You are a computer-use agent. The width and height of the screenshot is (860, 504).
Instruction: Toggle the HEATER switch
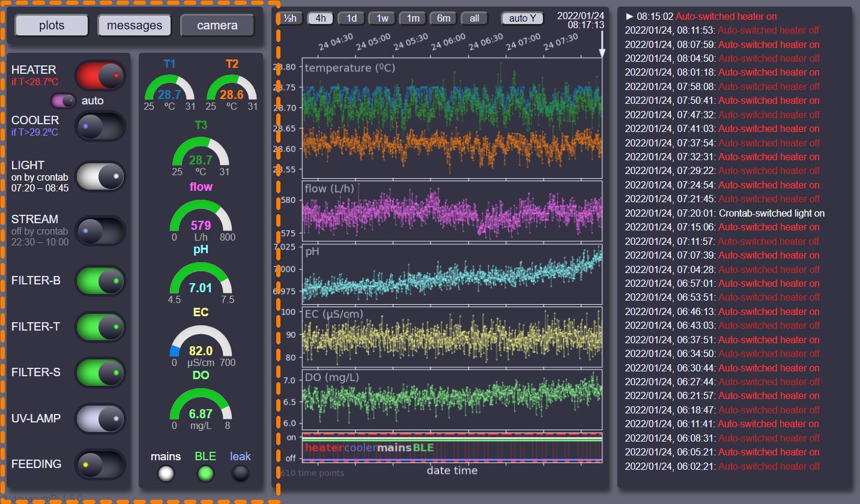(x=100, y=76)
